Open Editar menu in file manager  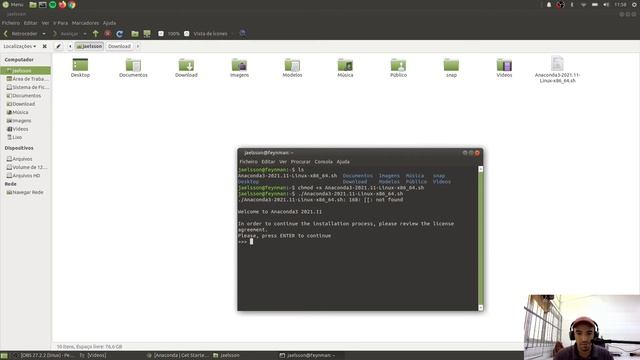31,23
